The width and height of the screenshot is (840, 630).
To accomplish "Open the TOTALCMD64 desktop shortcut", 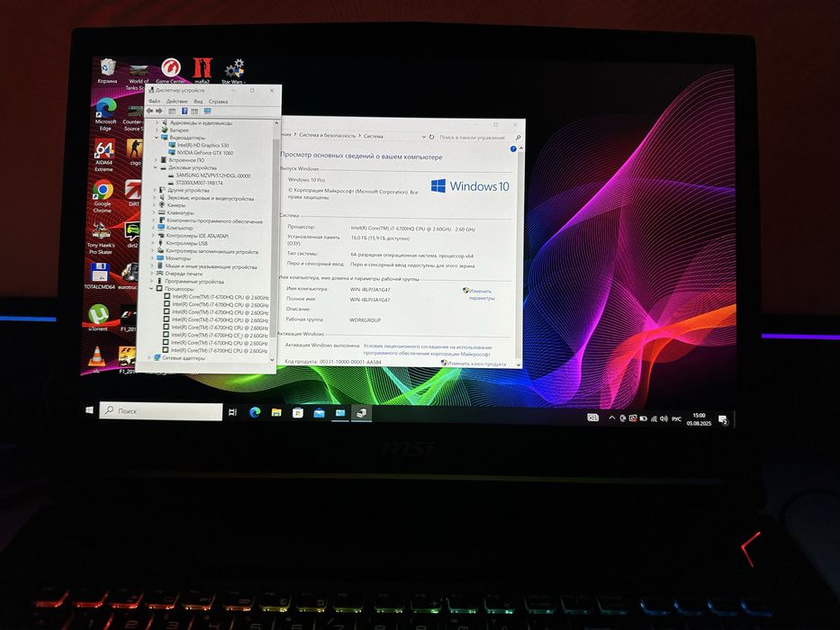I will (100, 276).
